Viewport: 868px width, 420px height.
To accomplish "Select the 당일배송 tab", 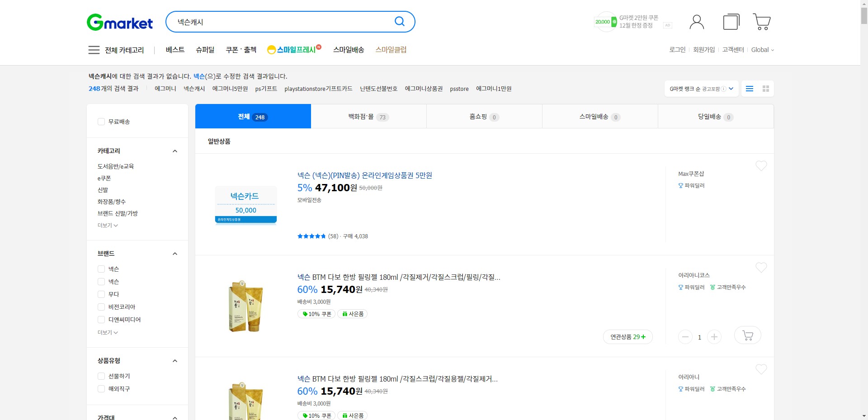I will tap(716, 117).
